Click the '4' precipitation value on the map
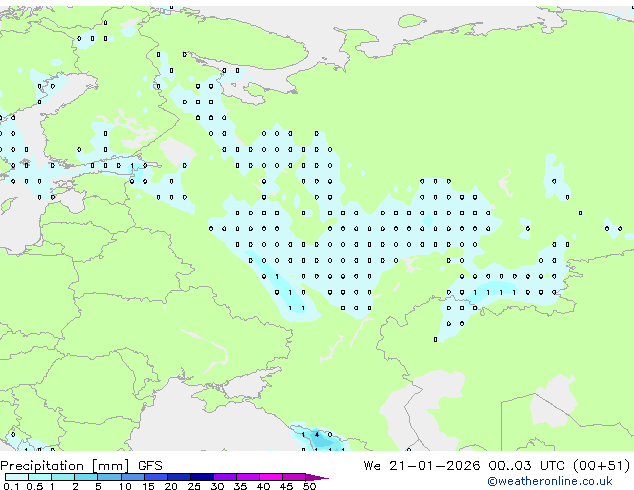634x490 pixels. pyautogui.click(x=317, y=435)
